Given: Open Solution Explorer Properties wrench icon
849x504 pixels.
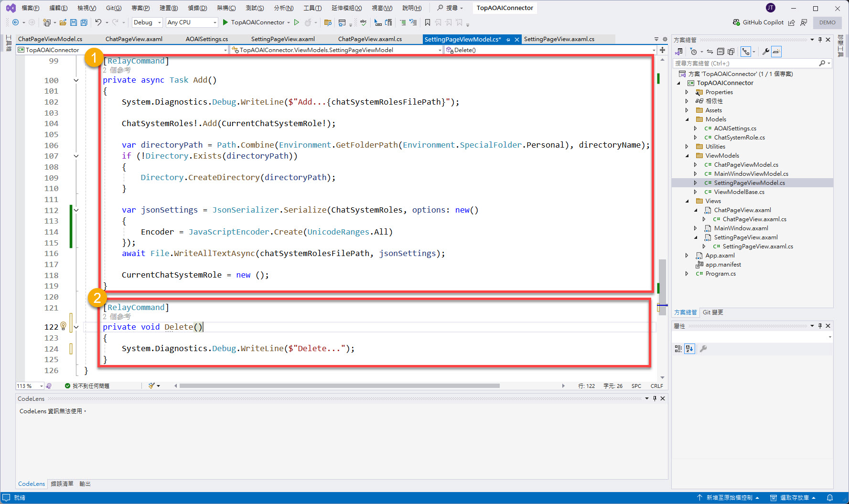Looking at the screenshot, I should pyautogui.click(x=766, y=52).
